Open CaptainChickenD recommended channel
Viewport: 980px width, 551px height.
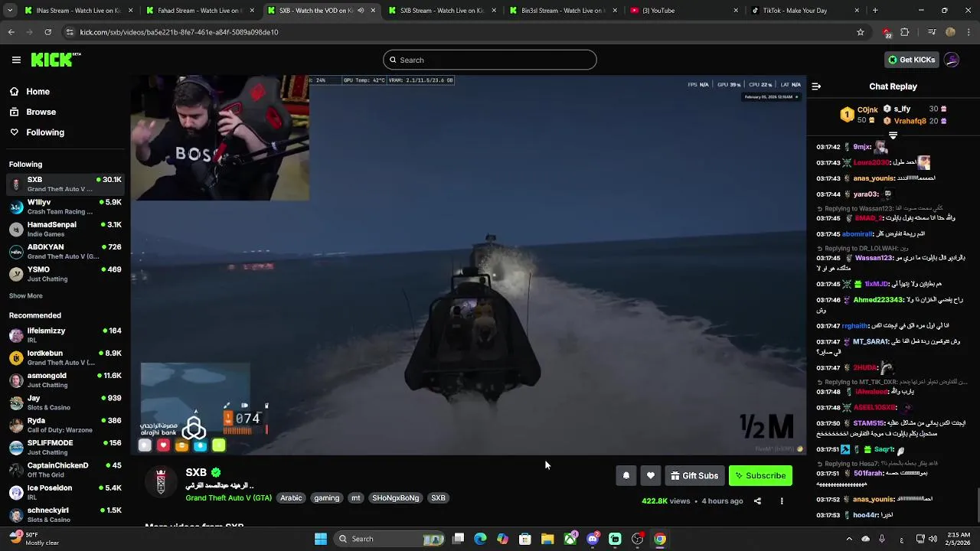(x=65, y=469)
